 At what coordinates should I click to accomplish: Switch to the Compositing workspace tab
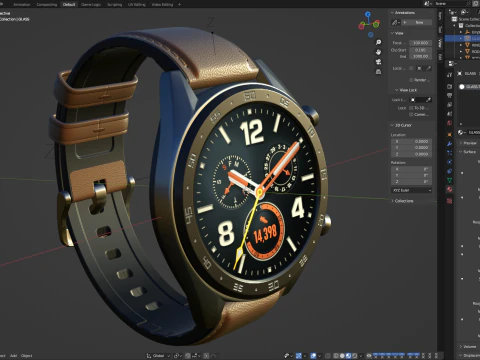click(x=47, y=4)
